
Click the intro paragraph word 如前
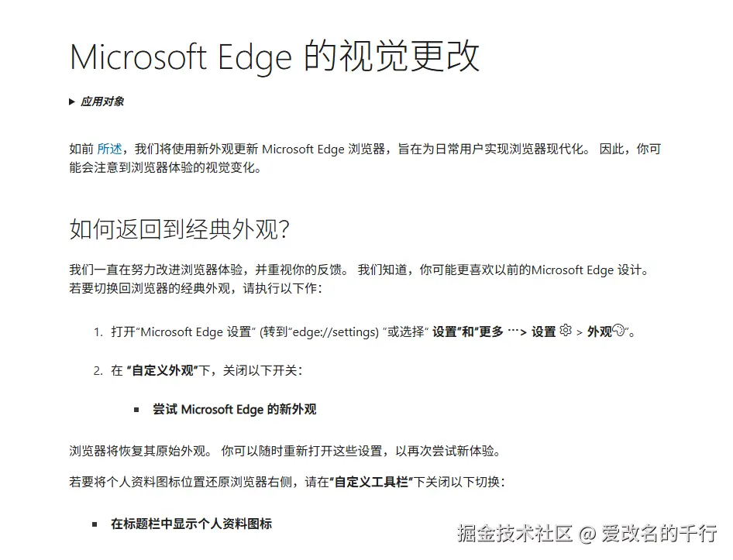81,149
